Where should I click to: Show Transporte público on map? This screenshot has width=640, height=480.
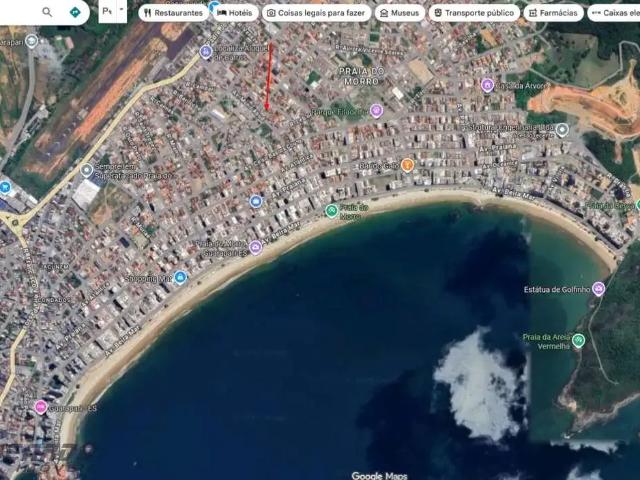click(x=474, y=13)
